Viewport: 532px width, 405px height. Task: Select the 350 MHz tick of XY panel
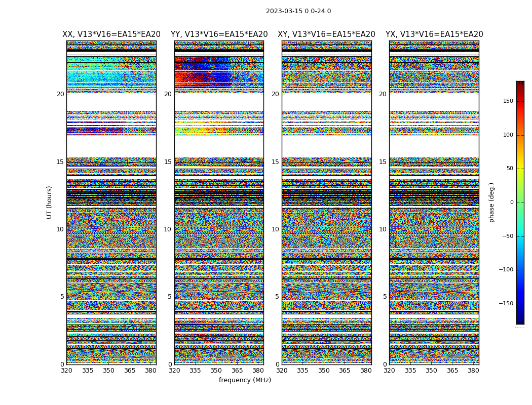coord(324,371)
